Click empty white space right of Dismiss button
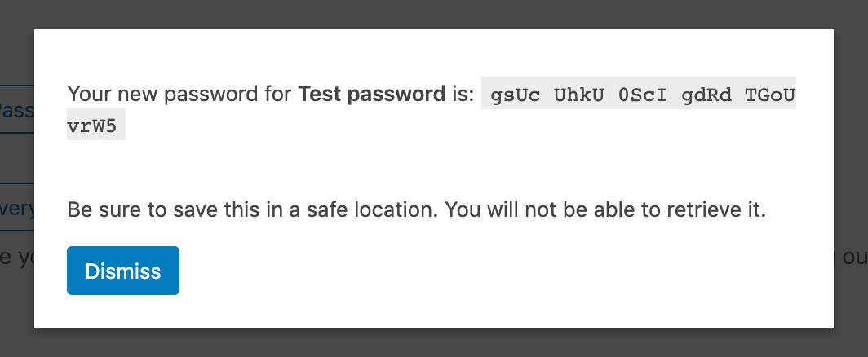 click(489, 271)
